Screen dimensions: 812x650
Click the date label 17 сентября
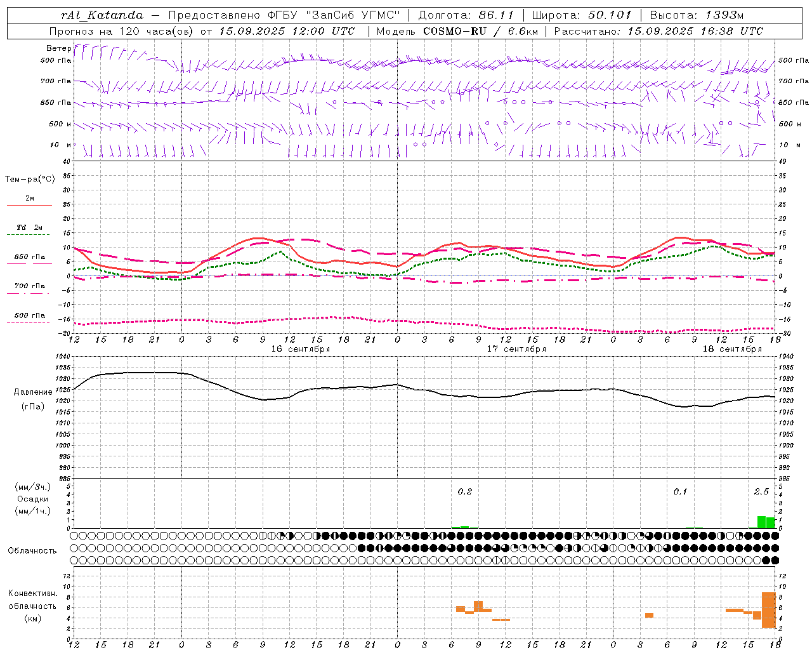(516, 349)
